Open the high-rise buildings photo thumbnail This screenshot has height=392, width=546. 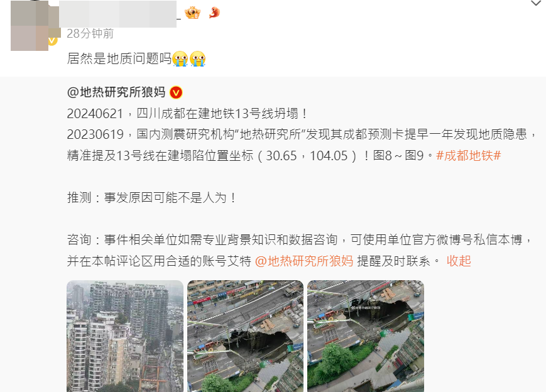(x=125, y=336)
